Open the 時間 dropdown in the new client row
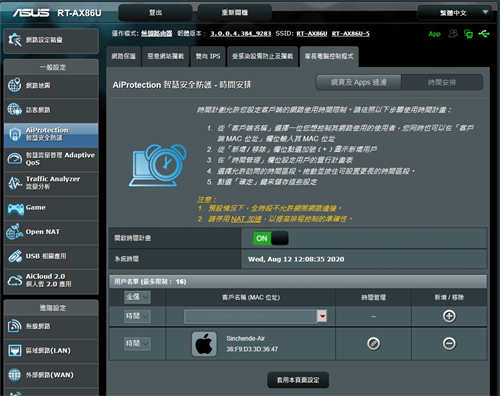The height and width of the screenshot is (396, 500). pos(137,316)
